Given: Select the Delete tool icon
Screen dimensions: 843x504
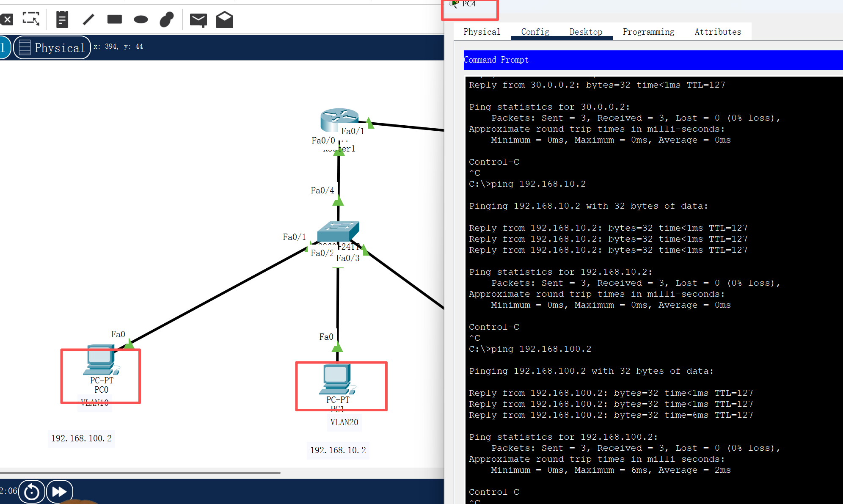Looking at the screenshot, I should coord(6,19).
